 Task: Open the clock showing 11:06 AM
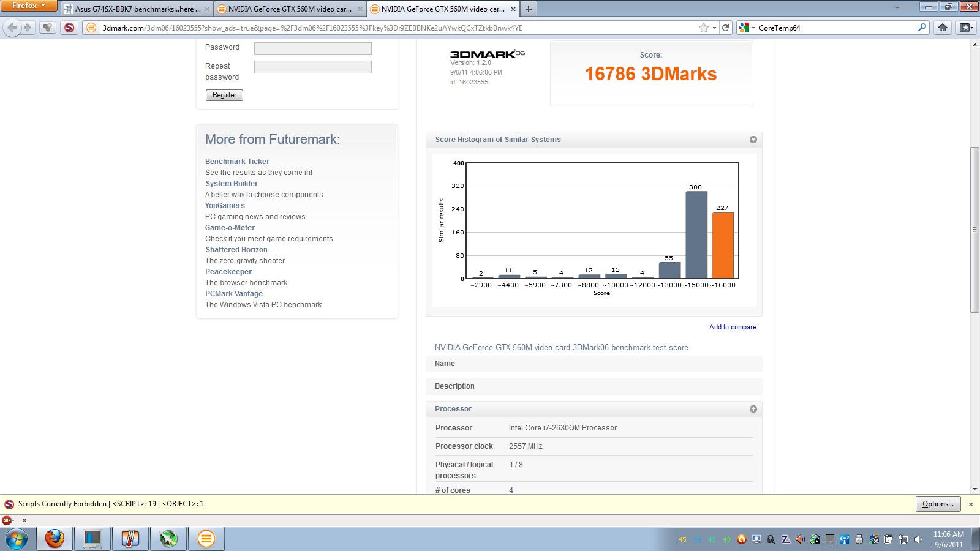(x=948, y=539)
